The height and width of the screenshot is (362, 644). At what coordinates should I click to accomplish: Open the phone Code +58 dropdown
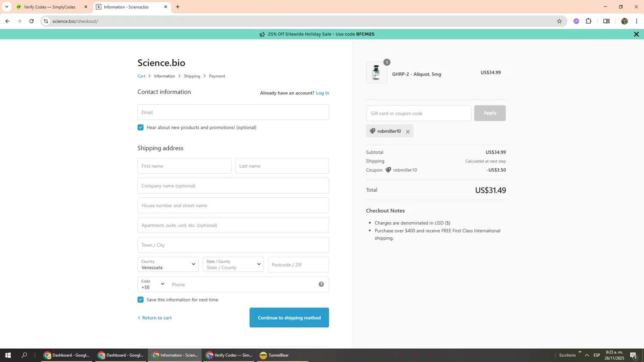(153, 284)
